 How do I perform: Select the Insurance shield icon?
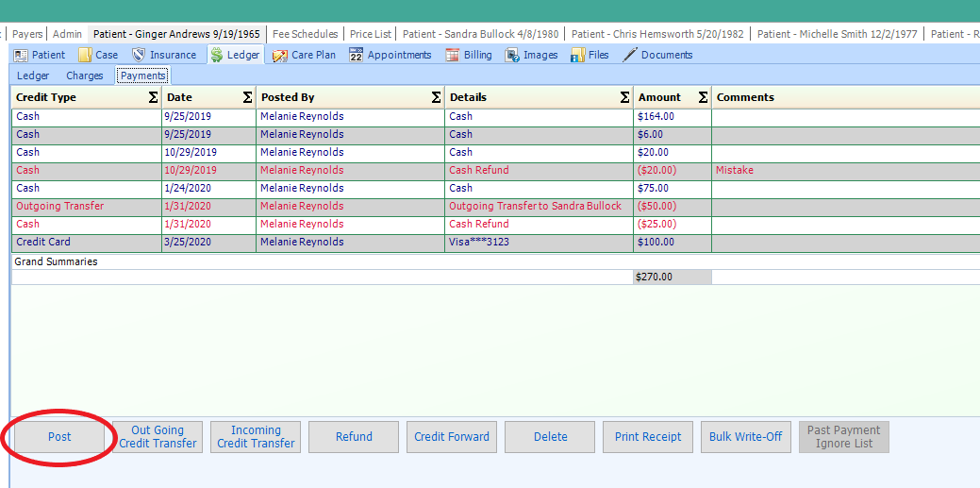tap(139, 55)
